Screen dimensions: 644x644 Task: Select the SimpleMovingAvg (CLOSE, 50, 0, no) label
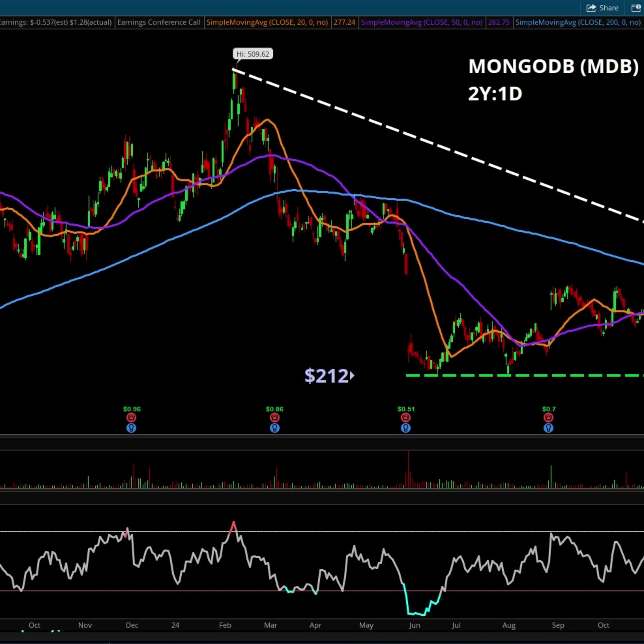pos(422,22)
